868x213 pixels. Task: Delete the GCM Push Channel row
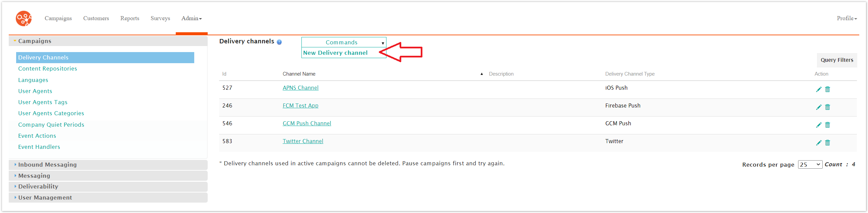coord(827,125)
